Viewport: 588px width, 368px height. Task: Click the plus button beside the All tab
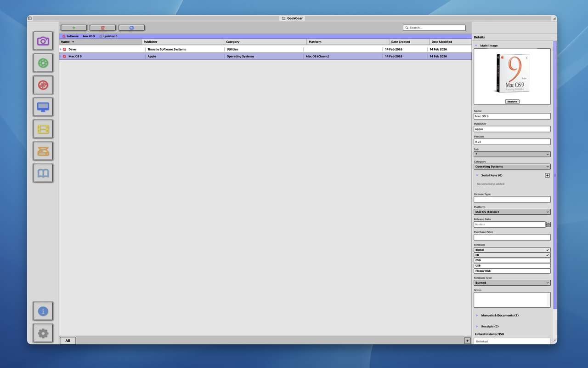pyautogui.click(x=467, y=341)
